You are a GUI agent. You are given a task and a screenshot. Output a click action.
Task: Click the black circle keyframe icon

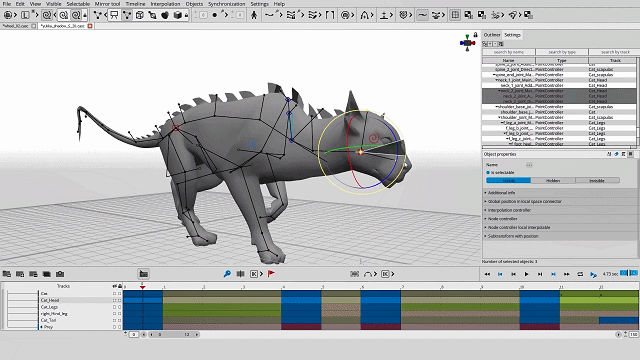pos(215,15)
